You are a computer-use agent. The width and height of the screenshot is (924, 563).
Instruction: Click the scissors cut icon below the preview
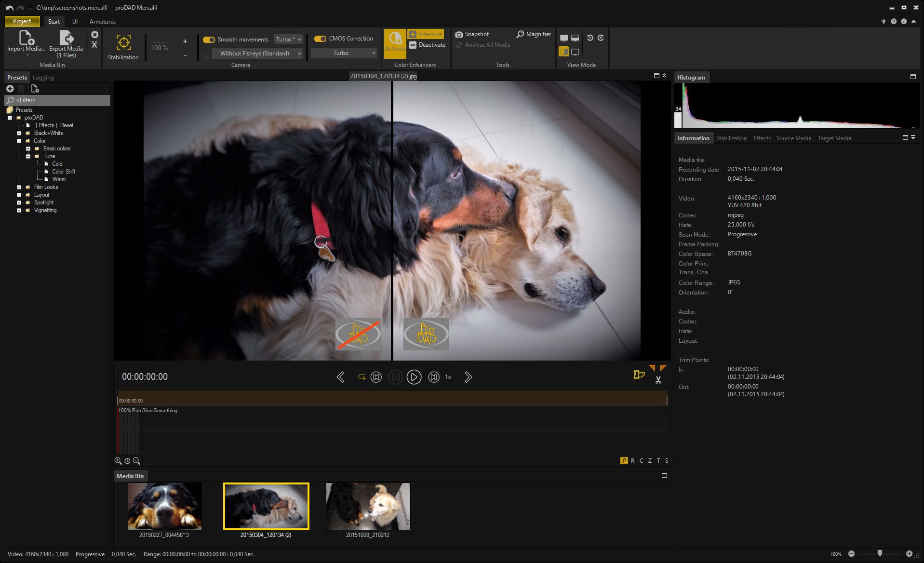point(658,380)
